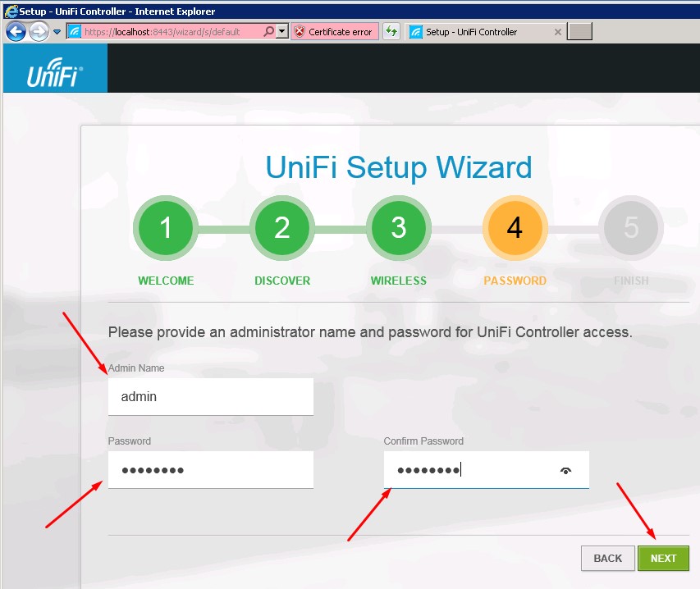The height and width of the screenshot is (589, 700).
Task: Click the WELCOME step label
Action: pyautogui.click(x=166, y=281)
